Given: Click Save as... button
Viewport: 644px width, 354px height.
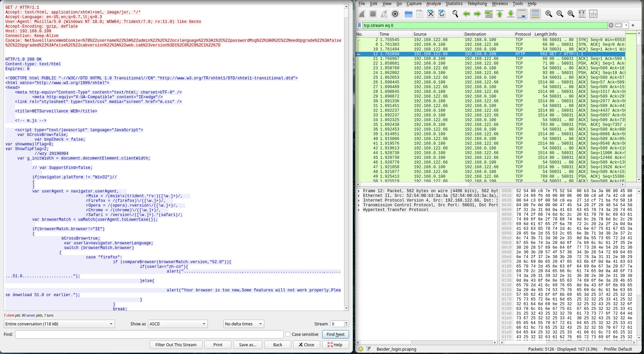Looking at the screenshot, I should (248, 345).
